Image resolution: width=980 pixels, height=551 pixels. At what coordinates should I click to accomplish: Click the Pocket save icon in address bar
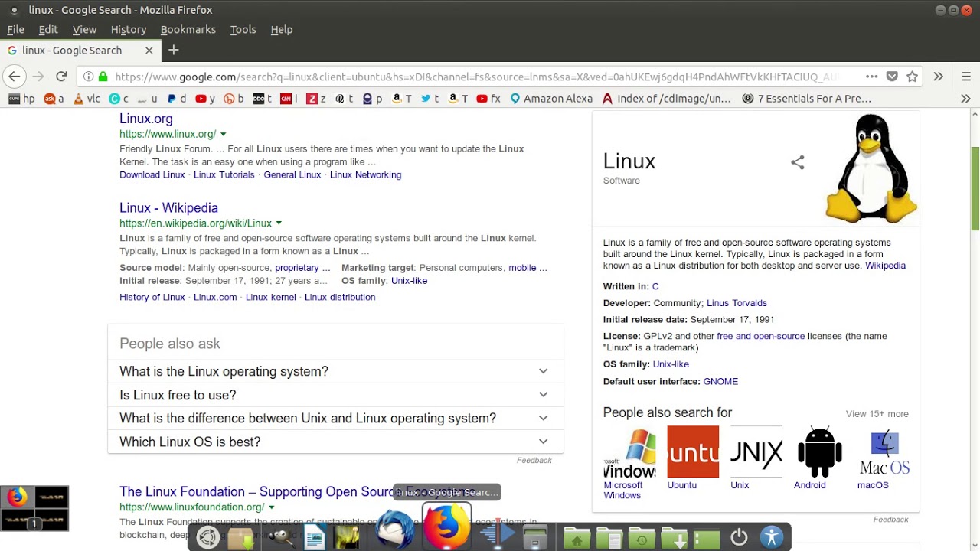coord(892,77)
